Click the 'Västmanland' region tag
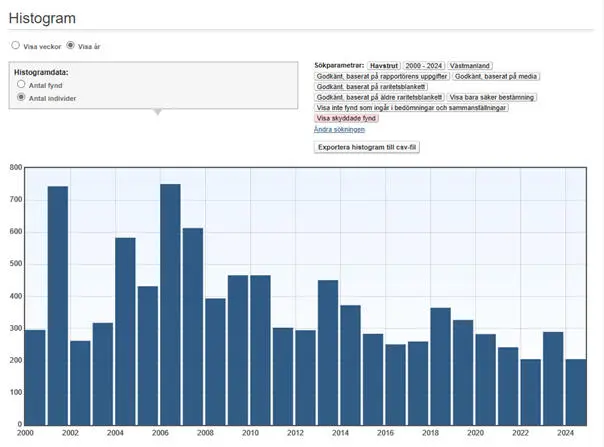The height and width of the screenshot is (447, 604). [x=469, y=65]
